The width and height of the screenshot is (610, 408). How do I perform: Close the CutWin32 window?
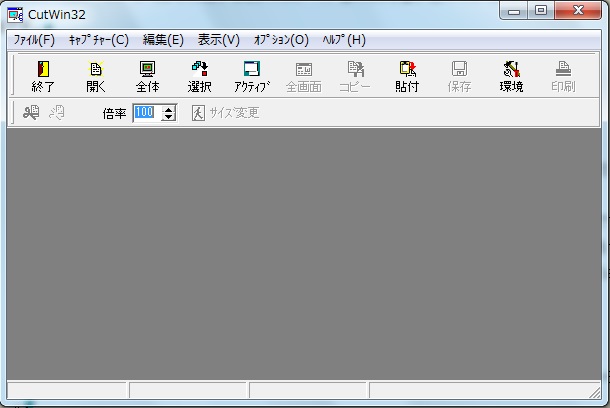coord(578,11)
